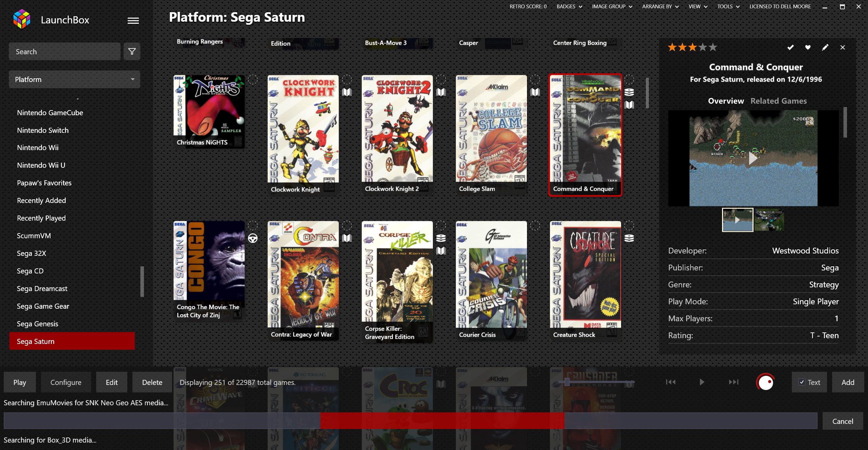Click multi-disc badge beside Creature Shock

coord(629,238)
